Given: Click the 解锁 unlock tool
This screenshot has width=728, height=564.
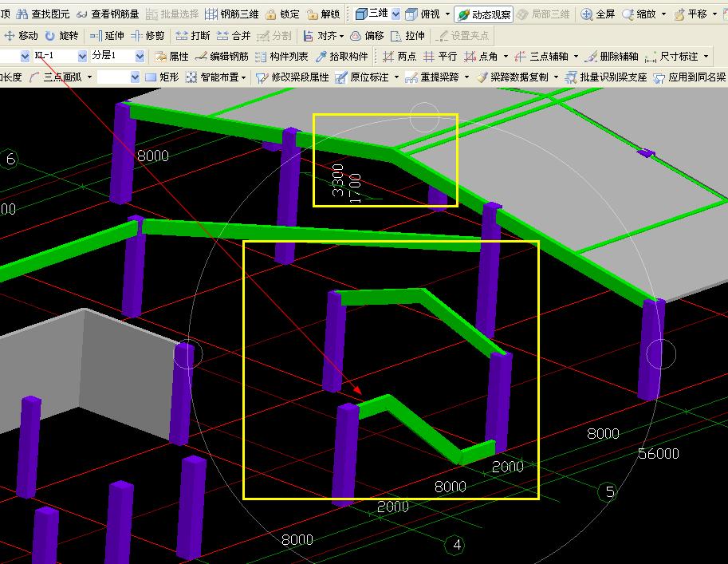Looking at the screenshot, I should tap(323, 14).
